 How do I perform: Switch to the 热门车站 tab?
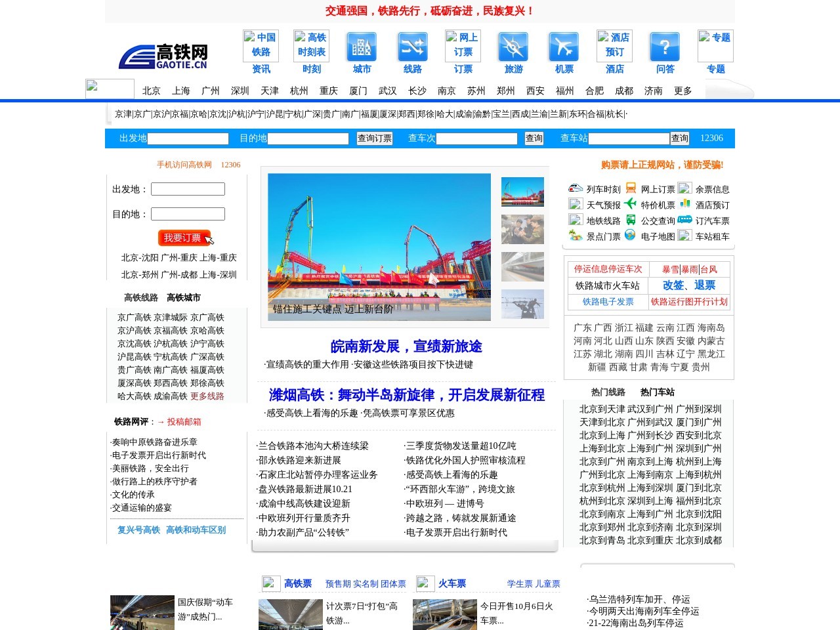[x=657, y=392]
